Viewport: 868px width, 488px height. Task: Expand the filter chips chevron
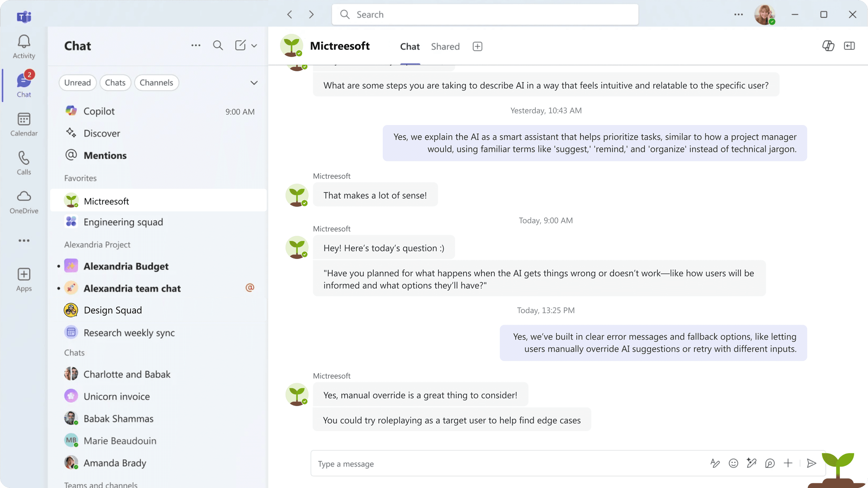(254, 83)
